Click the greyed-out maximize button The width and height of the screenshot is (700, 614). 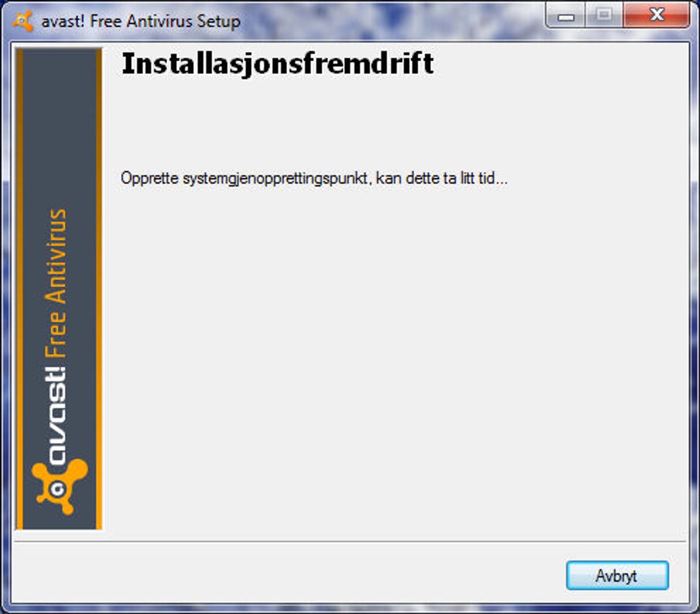click(x=604, y=15)
